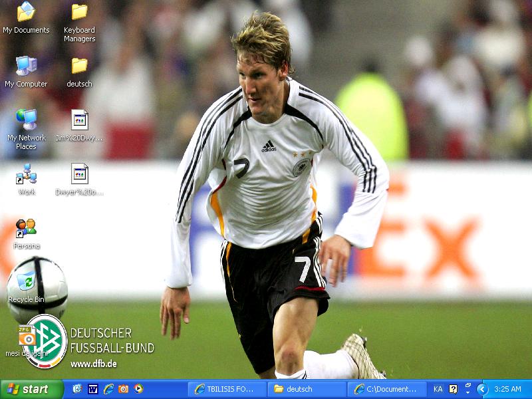Launch Outlook Express from Quick Launch

pyautogui.click(x=77, y=389)
